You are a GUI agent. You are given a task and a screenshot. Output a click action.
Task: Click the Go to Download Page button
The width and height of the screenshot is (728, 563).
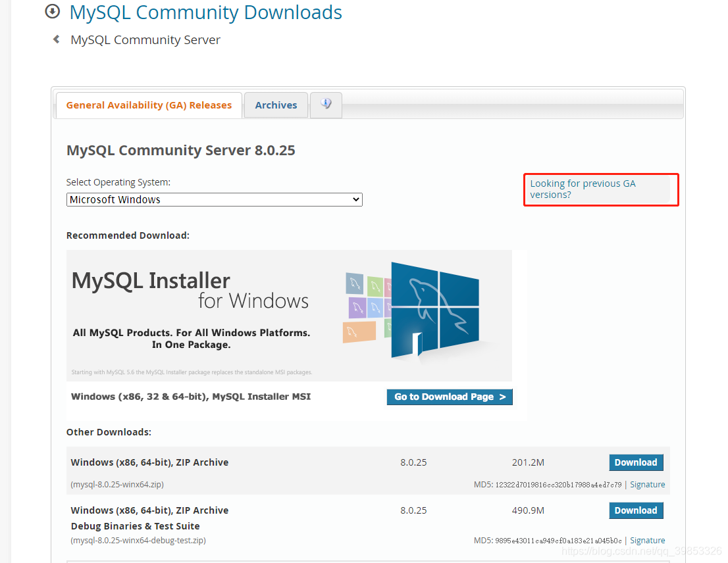tap(450, 397)
